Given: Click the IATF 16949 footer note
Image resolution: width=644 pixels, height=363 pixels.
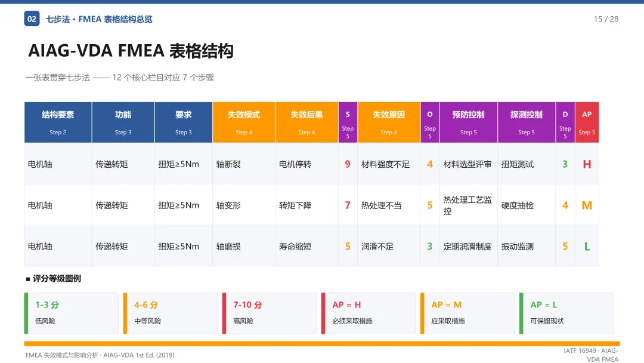Looking at the screenshot, I should click(590, 355).
